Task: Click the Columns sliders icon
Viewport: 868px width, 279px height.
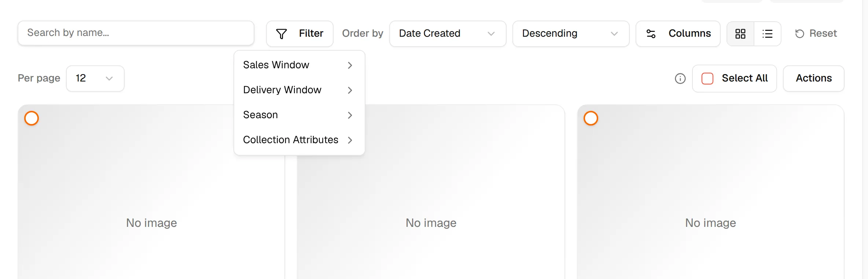Action: click(651, 34)
